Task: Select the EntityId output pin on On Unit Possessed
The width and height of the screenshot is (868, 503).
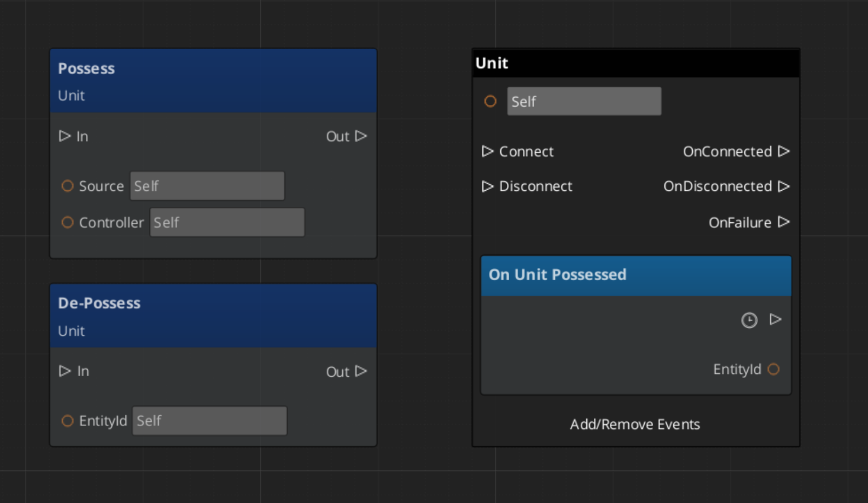Action: tap(773, 369)
